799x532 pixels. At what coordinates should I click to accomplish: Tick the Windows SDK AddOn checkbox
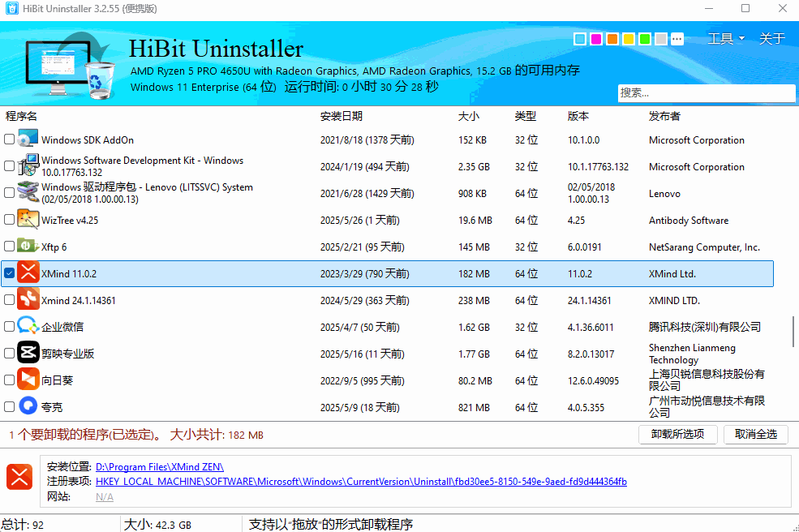pyautogui.click(x=9, y=139)
